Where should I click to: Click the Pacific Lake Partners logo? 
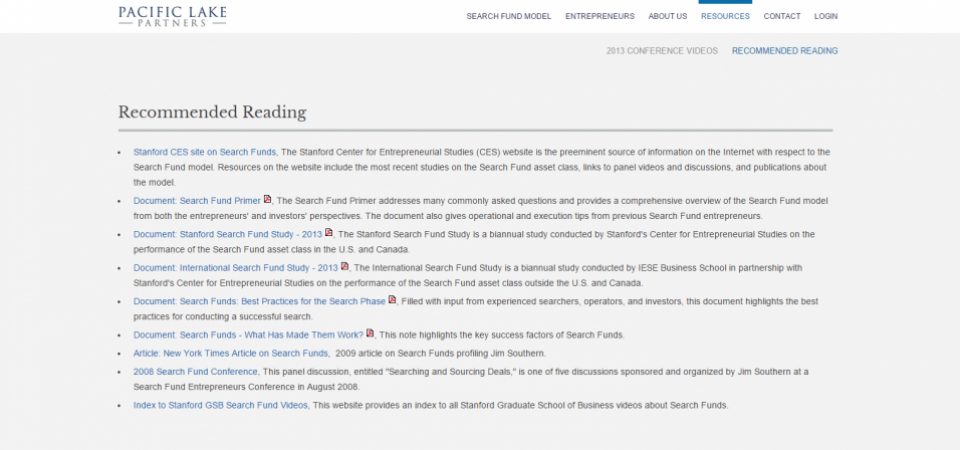tap(172, 17)
